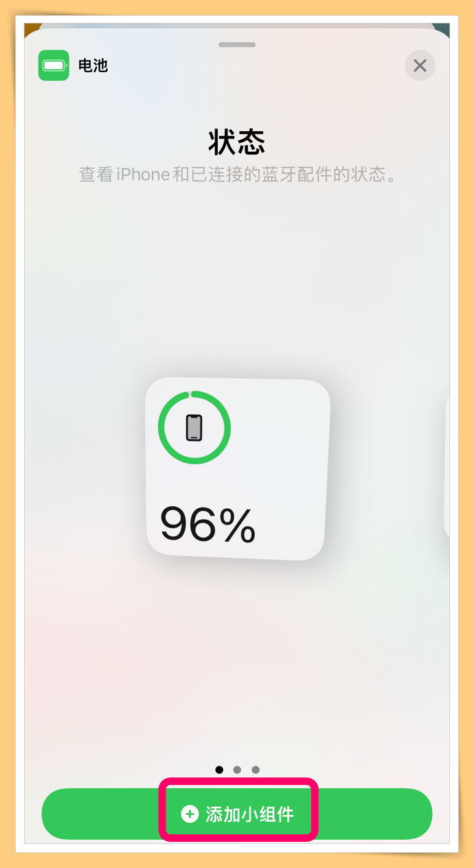
Task: Tap the 电池 app name label
Action: [93, 66]
